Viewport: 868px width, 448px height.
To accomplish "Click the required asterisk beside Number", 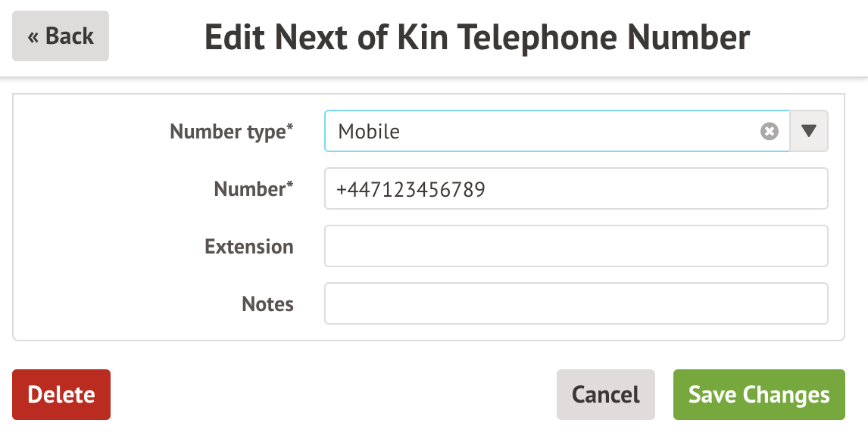I will click(289, 185).
